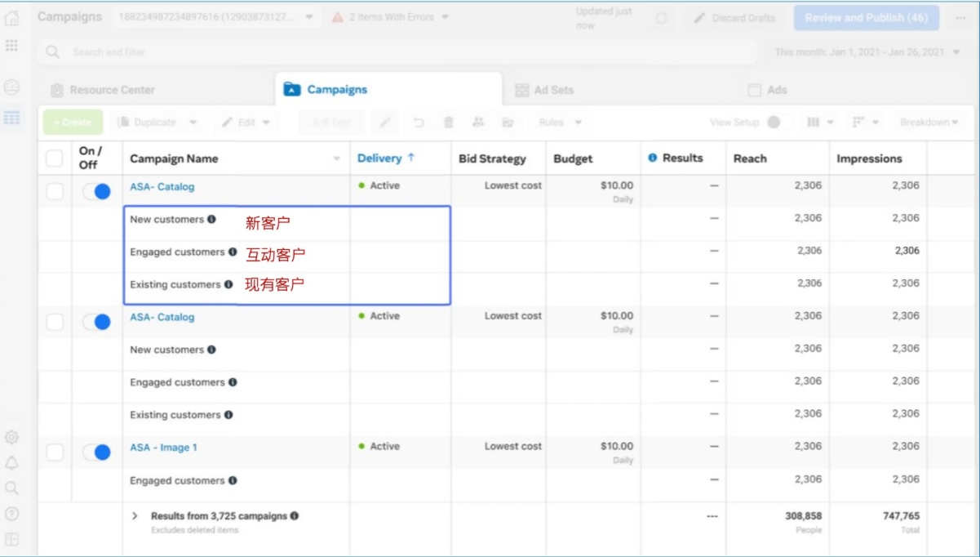The image size is (980, 557).
Task: Switch off the ASA - Image 1 campaign toggle
Action: pyautogui.click(x=96, y=452)
